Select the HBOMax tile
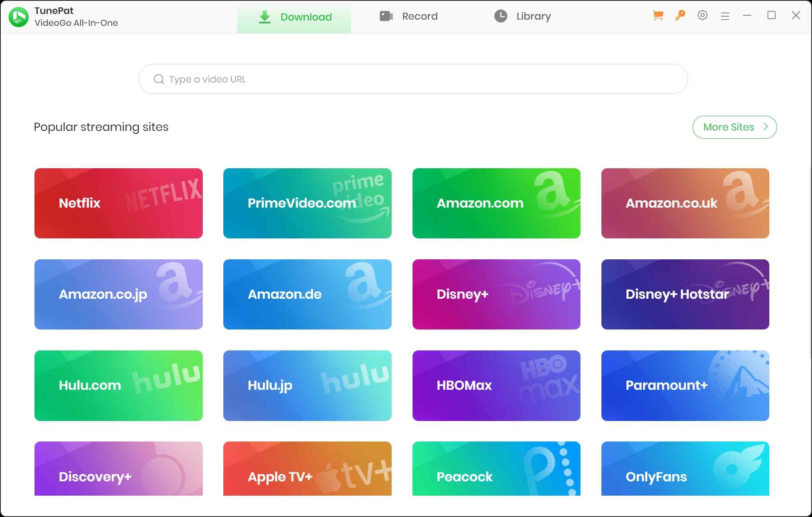This screenshot has height=517, width=812. click(x=496, y=385)
